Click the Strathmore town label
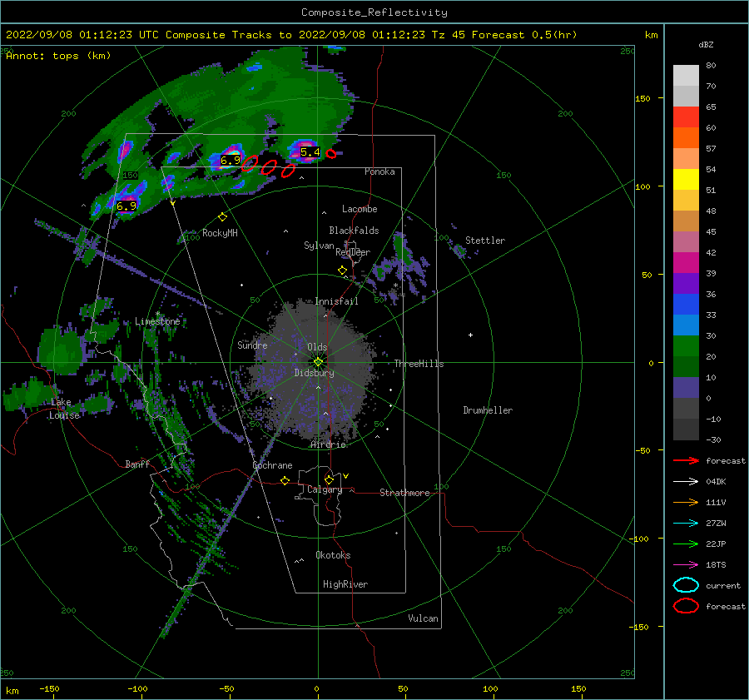This screenshot has height=700, width=749. point(404,493)
